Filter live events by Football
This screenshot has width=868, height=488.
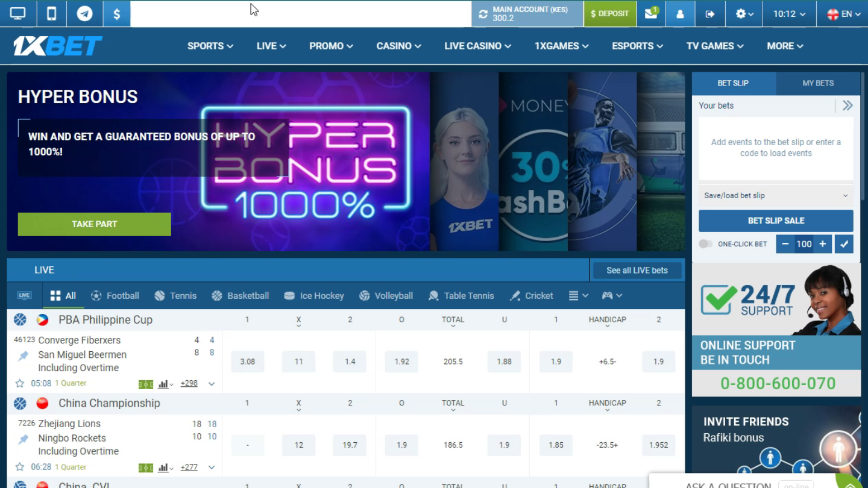(115, 296)
